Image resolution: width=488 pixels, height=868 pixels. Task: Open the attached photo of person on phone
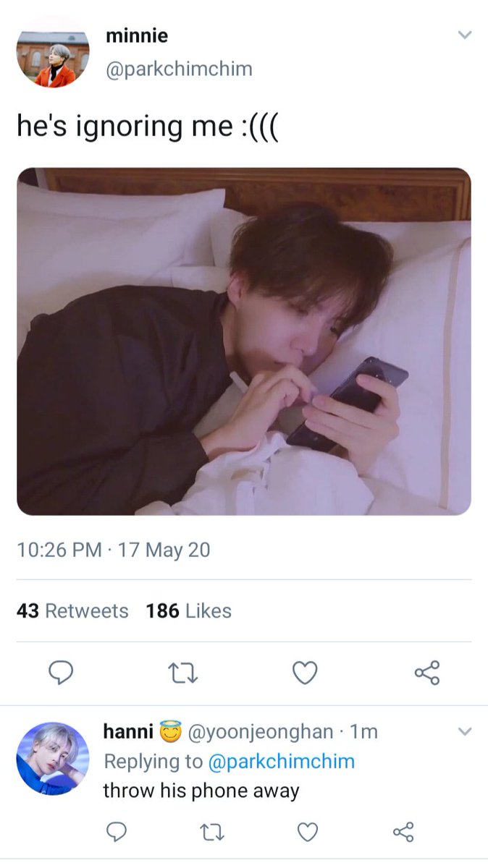tap(244, 341)
